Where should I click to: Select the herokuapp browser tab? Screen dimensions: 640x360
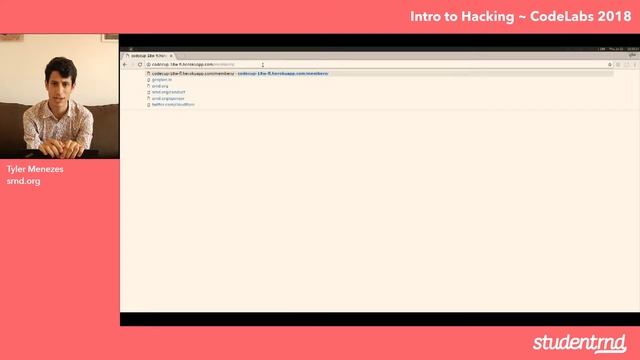pos(149,56)
